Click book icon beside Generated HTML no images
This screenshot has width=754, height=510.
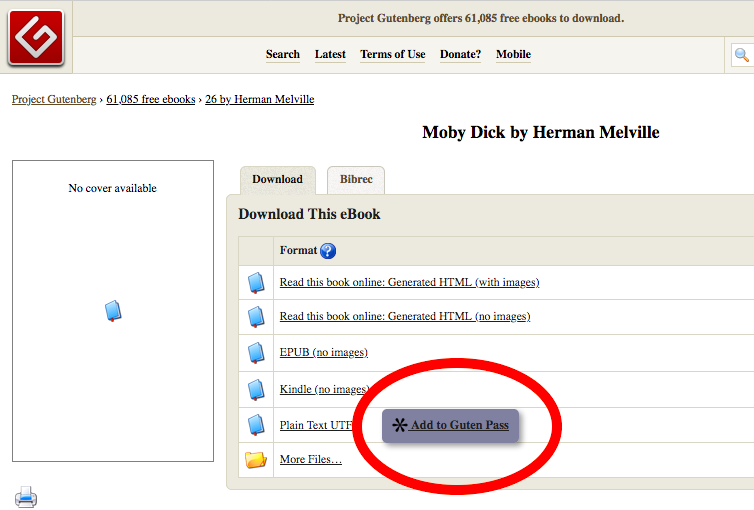click(256, 317)
